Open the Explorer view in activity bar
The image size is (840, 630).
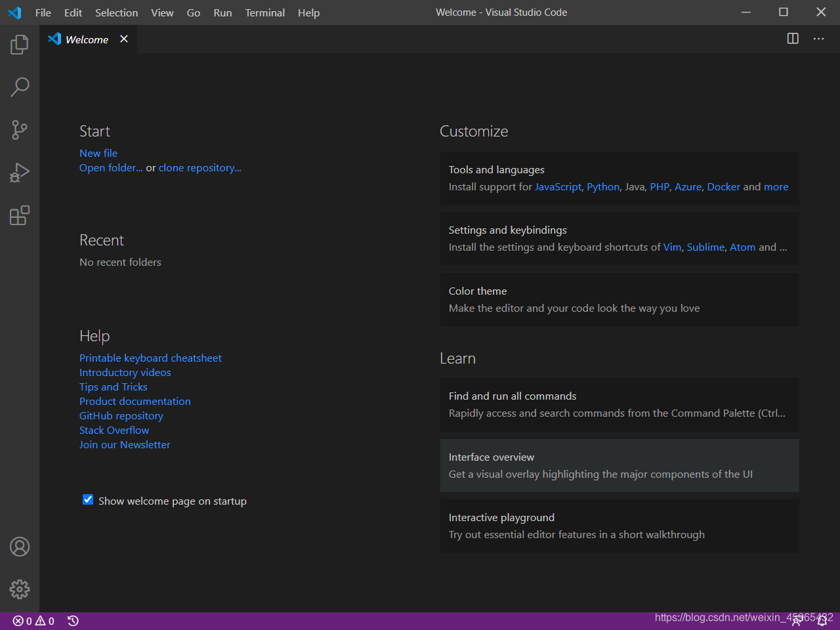point(20,45)
